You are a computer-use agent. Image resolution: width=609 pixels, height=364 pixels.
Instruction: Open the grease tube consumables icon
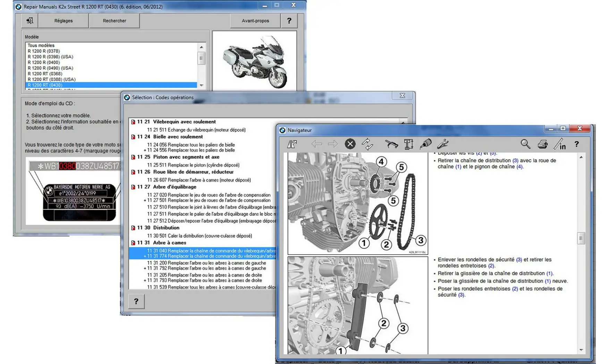coord(425,144)
